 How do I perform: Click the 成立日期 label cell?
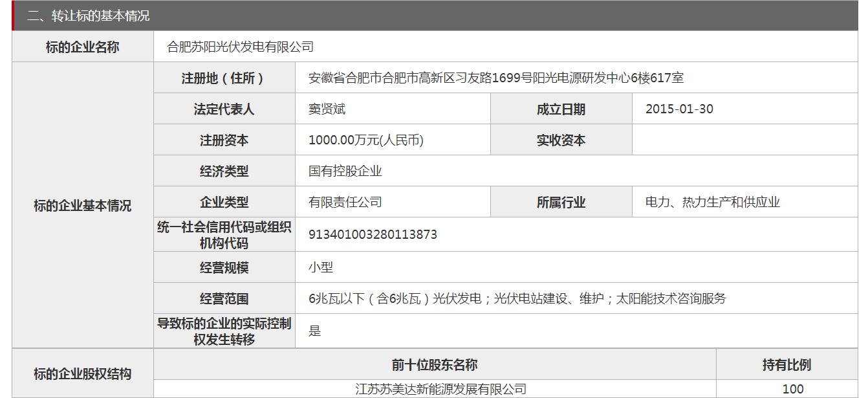560,109
